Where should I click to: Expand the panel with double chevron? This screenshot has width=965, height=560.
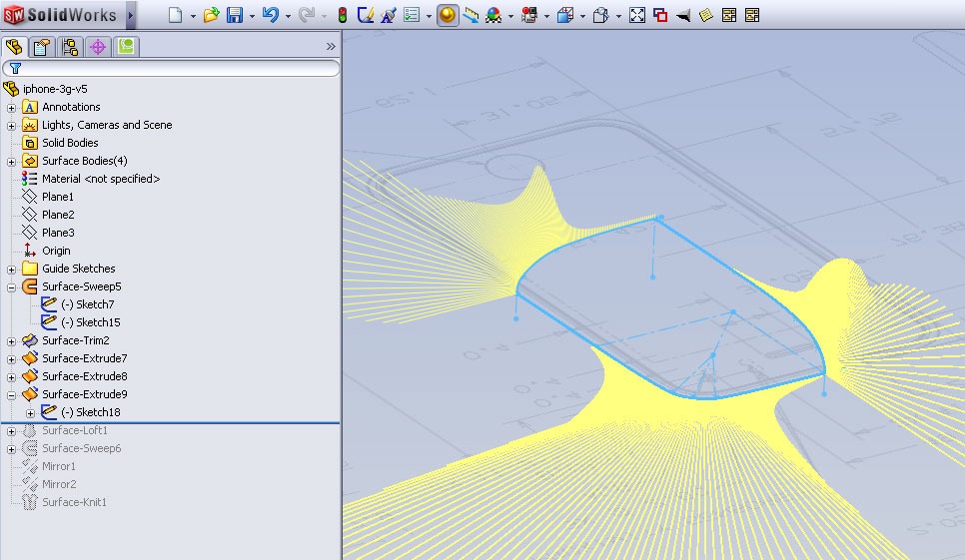coord(331,47)
